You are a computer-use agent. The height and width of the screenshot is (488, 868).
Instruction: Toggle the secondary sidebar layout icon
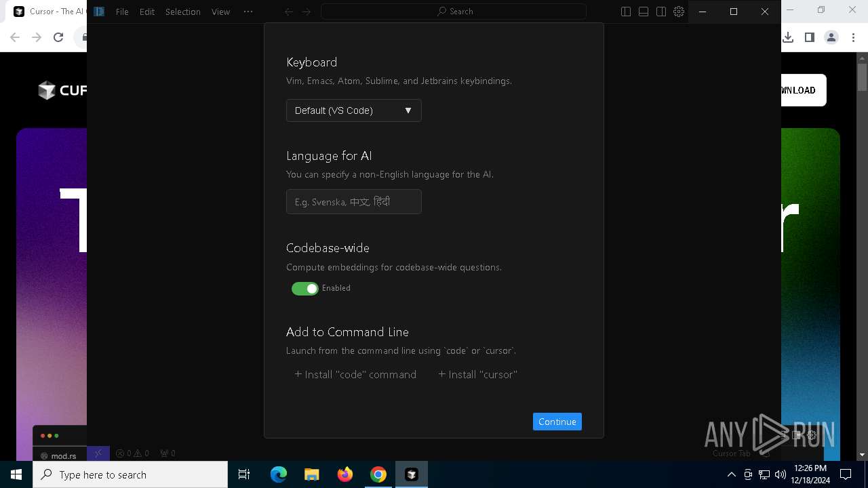click(x=661, y=12)
